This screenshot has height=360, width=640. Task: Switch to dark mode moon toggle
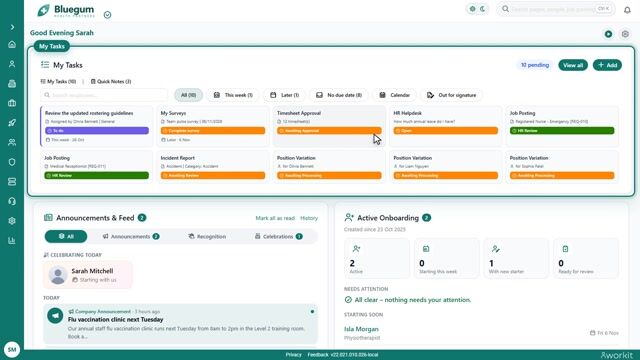point(482,9)
